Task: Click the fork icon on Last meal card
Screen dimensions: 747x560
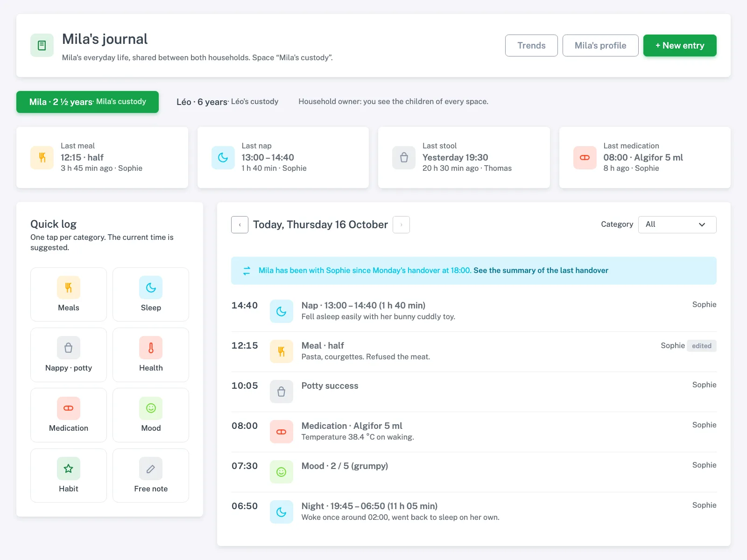Action: [x=42, y=158]
